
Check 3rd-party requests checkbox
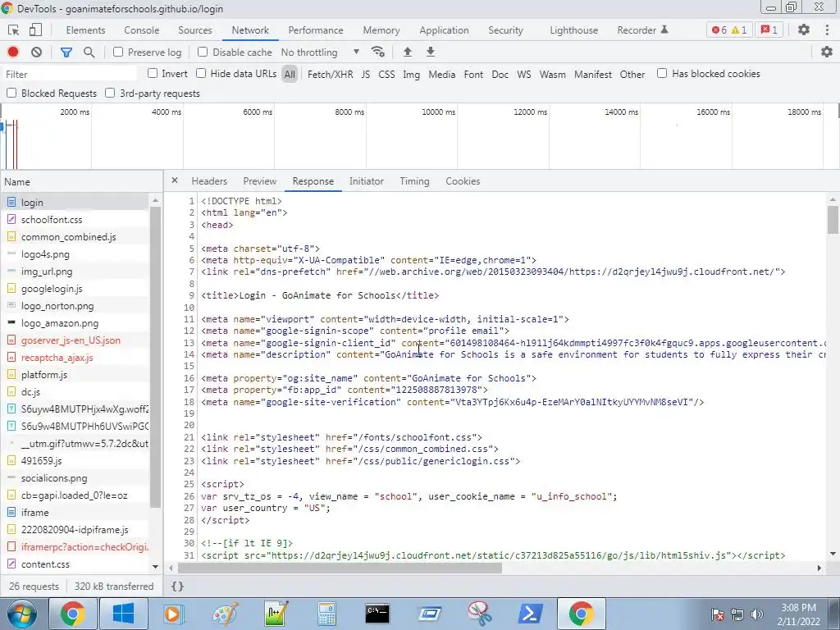[x=110, y=94]
